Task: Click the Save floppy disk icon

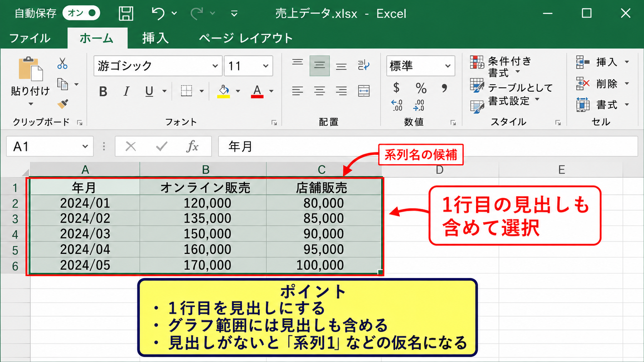Action: click(x=126, y=13)
